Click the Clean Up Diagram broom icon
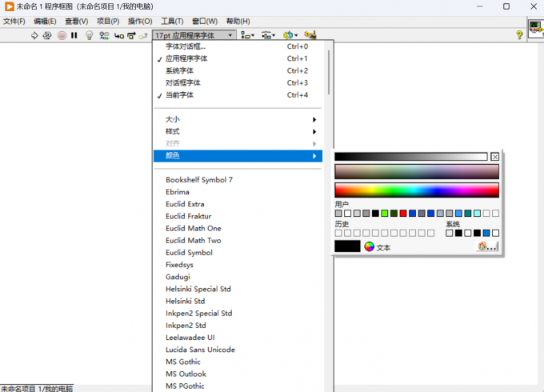The image size is (544, 392). [310, 34]
